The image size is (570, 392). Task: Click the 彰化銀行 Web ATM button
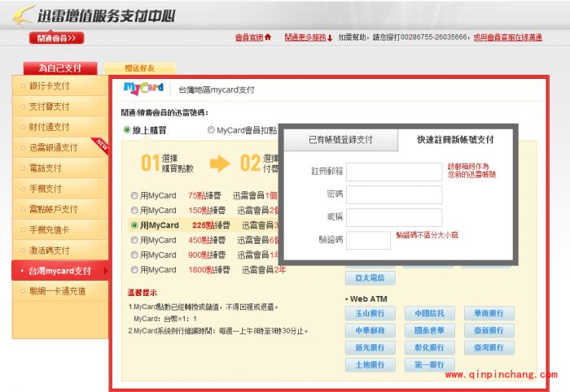pyautogui.click(x=430, y=347)
